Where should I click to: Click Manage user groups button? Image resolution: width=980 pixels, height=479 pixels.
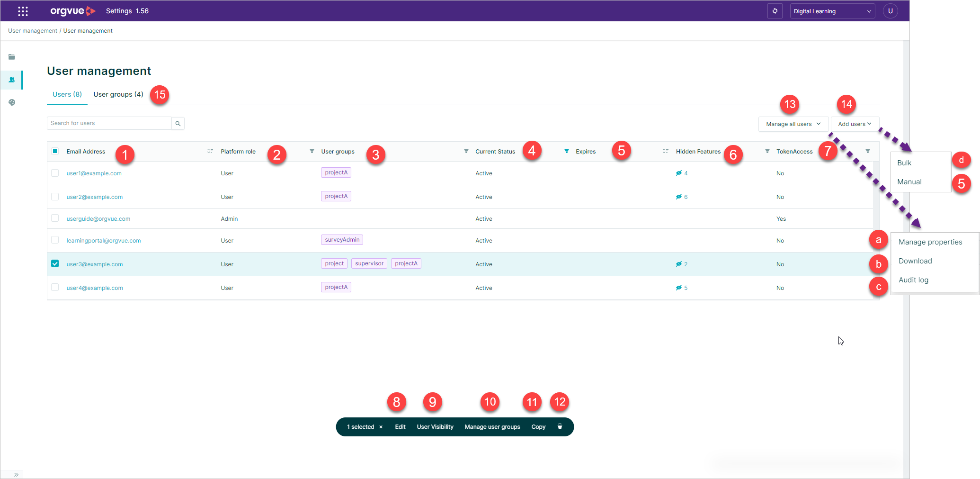(492, 427)
